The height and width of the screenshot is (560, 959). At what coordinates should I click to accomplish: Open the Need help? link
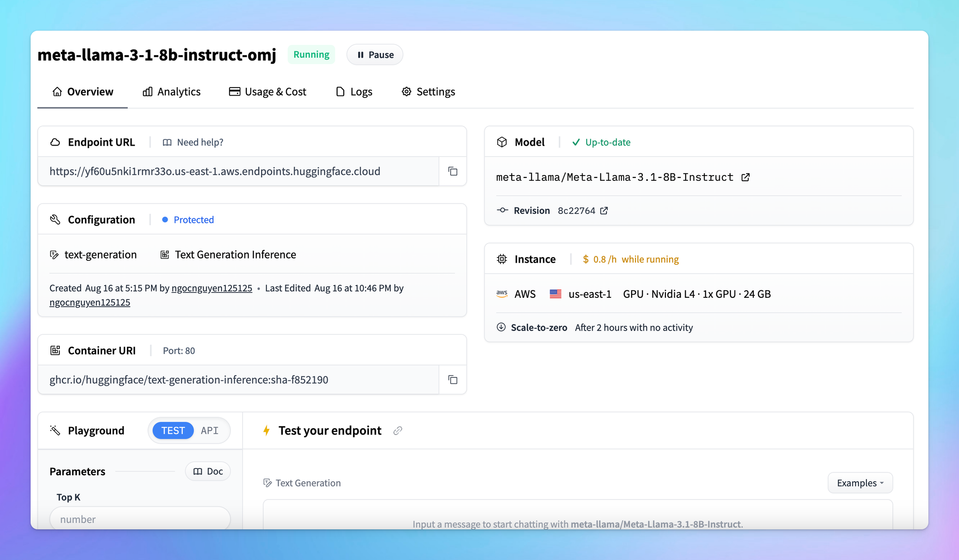200,142
